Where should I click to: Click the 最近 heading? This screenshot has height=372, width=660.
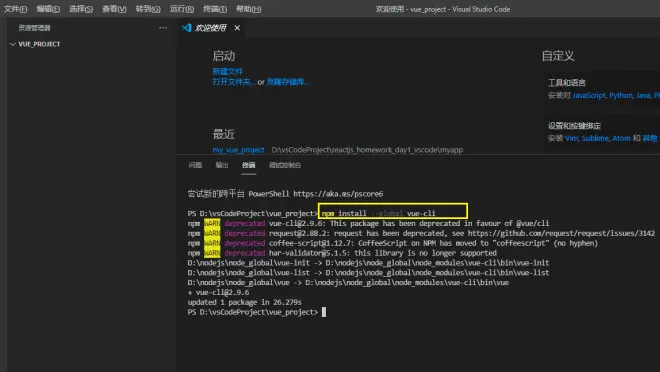pos(224,135)
